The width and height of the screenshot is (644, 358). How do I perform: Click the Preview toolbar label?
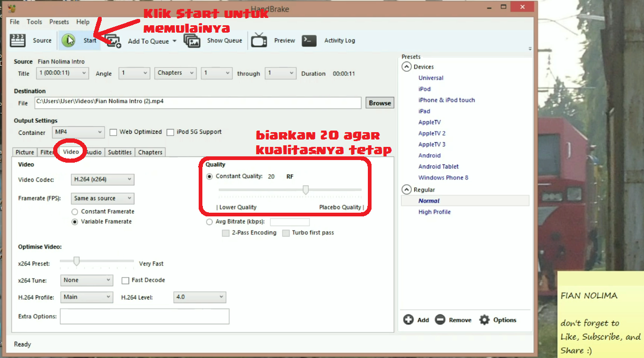point(285,41)
